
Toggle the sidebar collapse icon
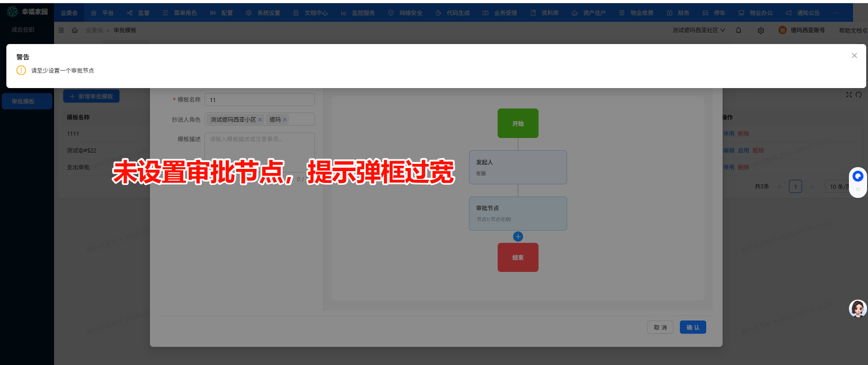tap(61, 30)
